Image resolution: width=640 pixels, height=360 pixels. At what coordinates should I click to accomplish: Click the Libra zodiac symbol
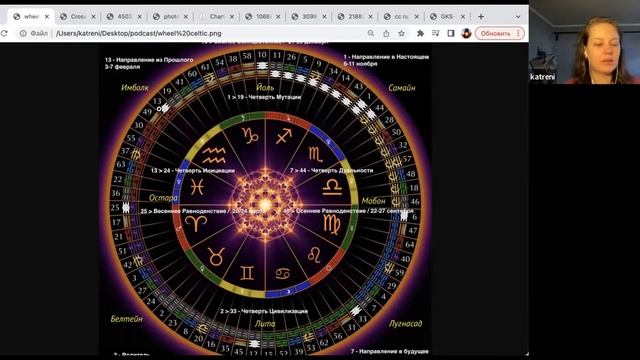[332, 187]
